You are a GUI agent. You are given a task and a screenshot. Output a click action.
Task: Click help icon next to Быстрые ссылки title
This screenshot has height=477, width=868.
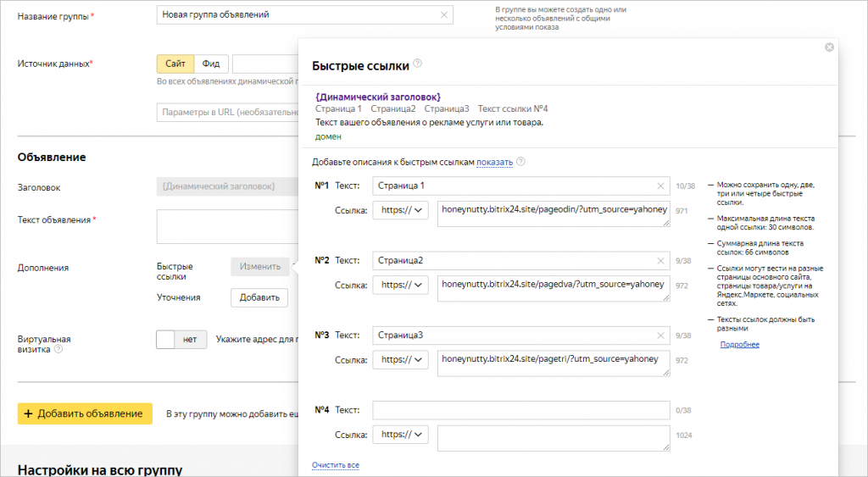pos(418,64)
